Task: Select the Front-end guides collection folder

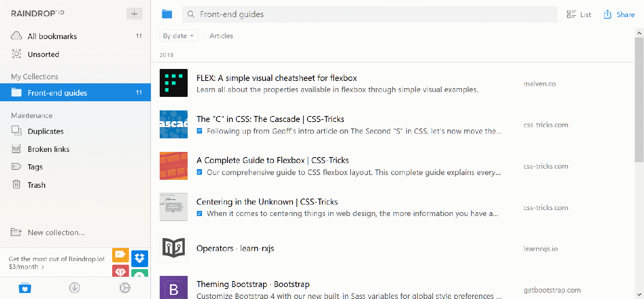Action: pos(75,92)
